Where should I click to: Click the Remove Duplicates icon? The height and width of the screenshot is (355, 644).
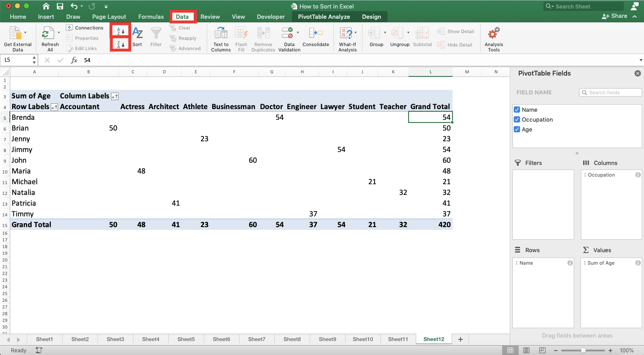point(263,33)
